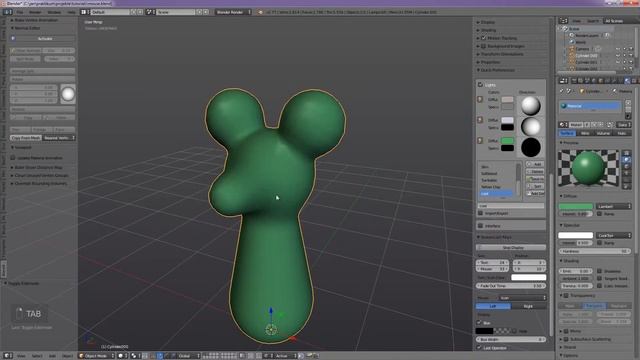Click the normal direction sphere widget
Screen dimensions: 640x360
(x=68, y=94)
